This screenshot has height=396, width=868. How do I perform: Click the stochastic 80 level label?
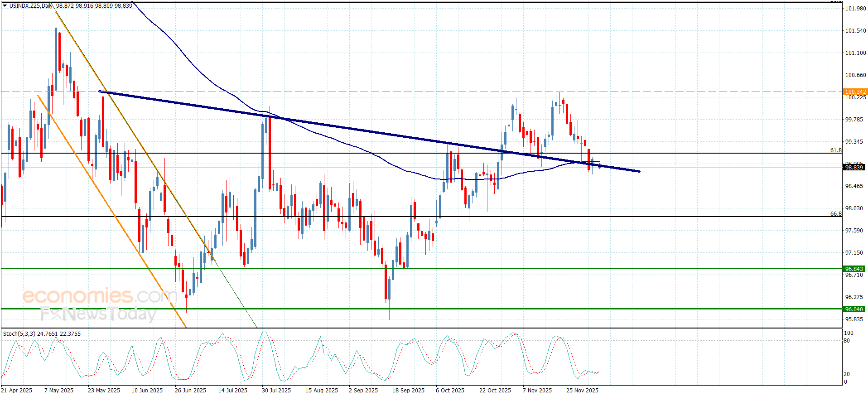click(x=847, y=341)
